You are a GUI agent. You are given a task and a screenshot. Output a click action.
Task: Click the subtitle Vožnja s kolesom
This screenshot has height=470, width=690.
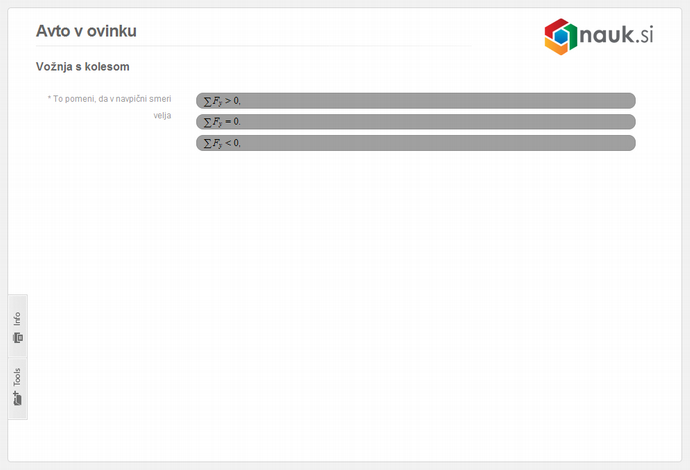click(x=83, y=67)
